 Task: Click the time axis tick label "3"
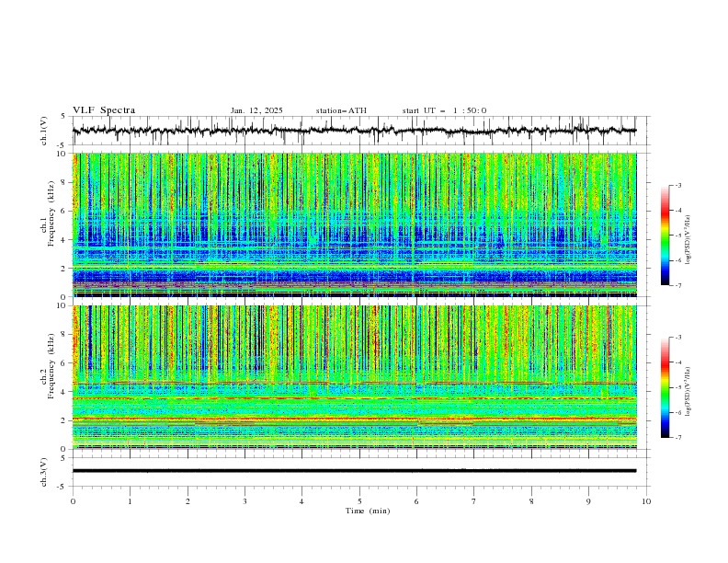pyautogui.click(x=245, y=501)
